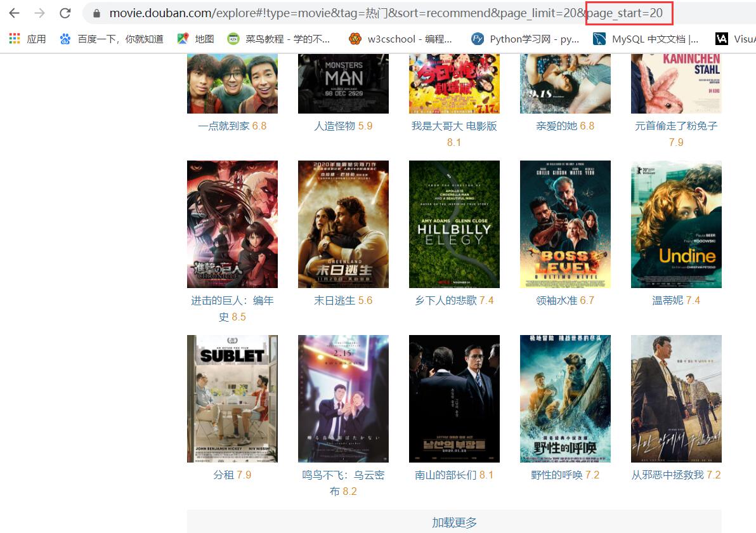The image size is (756, 533).
Task: Click the 乡下人的悲歌 7.4 title link
Action: tap(454, 301)
